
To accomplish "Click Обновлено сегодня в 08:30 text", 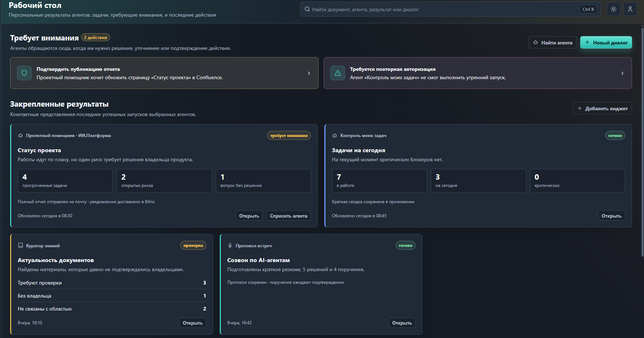I will (x=45, y=216).
